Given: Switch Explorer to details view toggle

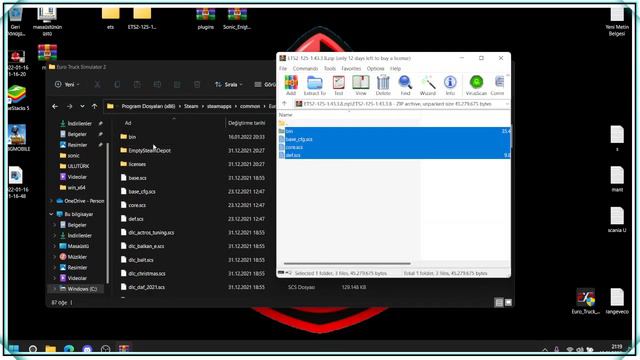Looking at the screenshot, I should tap(499, 302).
